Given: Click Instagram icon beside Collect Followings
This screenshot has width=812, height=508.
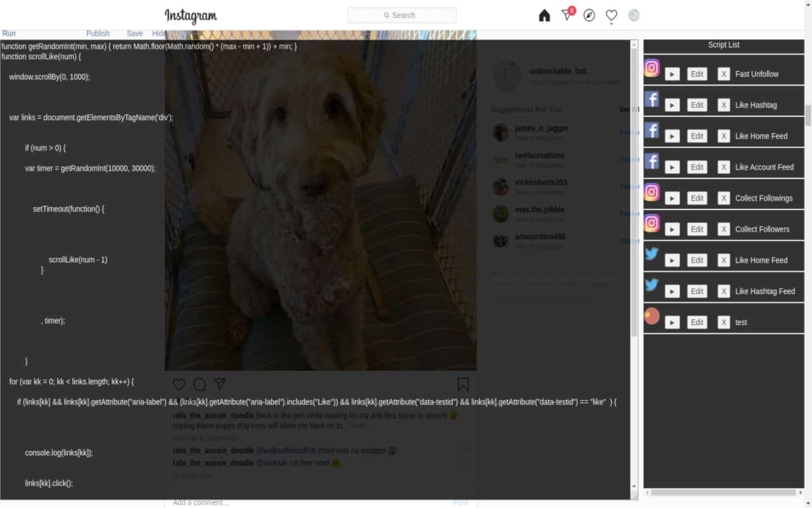Looking at the screenshot, I should (x=652, y=192).
